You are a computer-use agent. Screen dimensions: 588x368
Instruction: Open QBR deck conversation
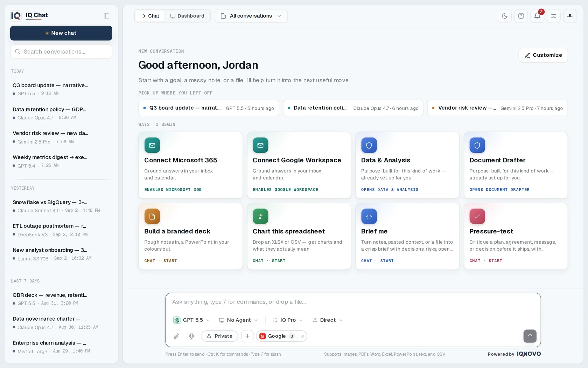coord(61,299)
